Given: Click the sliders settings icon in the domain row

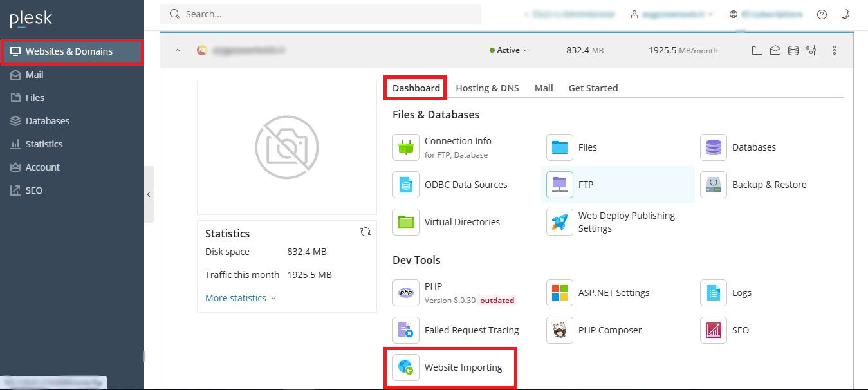Looking at the screenshot, I should [x=811, y=50].
